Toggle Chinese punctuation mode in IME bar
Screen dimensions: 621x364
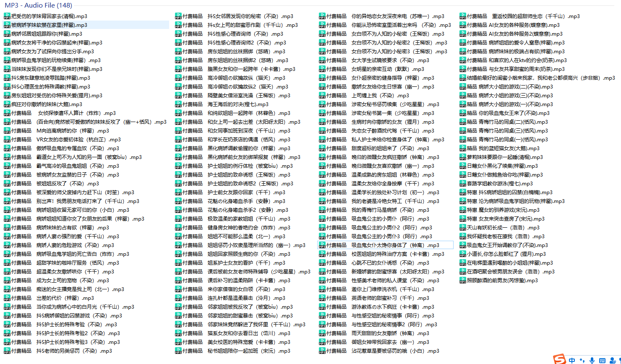582,360
